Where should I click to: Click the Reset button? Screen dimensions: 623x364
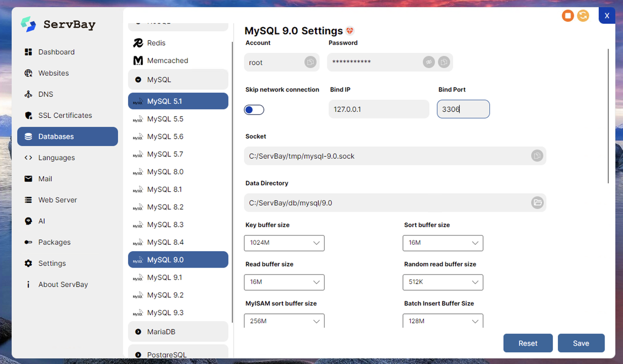pos(528,343)
